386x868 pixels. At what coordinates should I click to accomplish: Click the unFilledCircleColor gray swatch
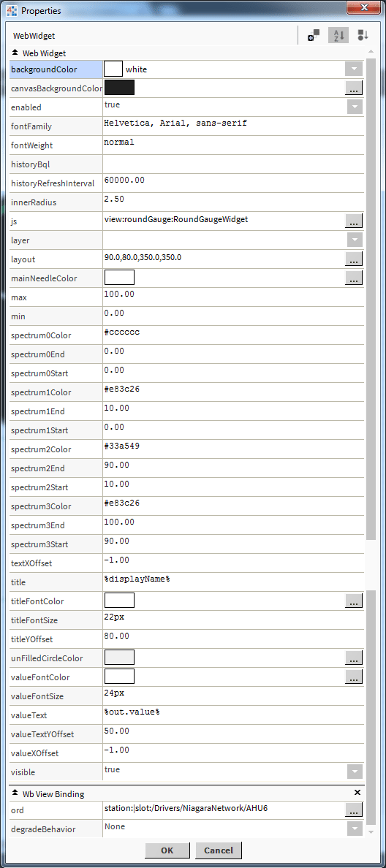120,657
